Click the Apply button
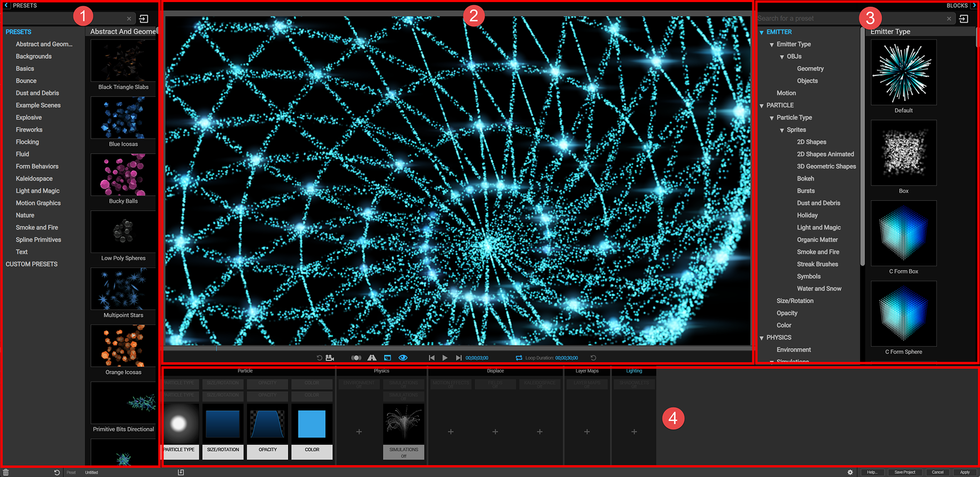 [965, 472]
